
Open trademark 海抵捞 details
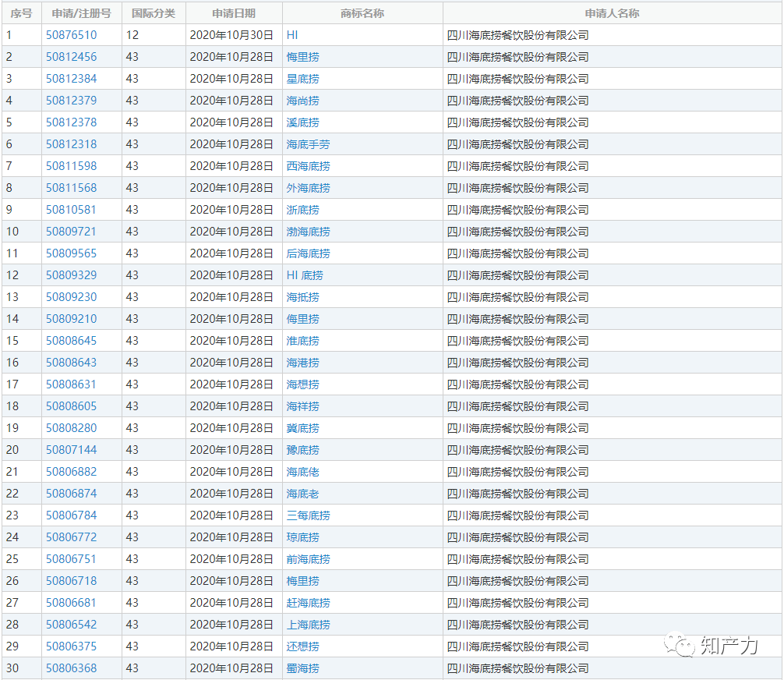point(303,297)
